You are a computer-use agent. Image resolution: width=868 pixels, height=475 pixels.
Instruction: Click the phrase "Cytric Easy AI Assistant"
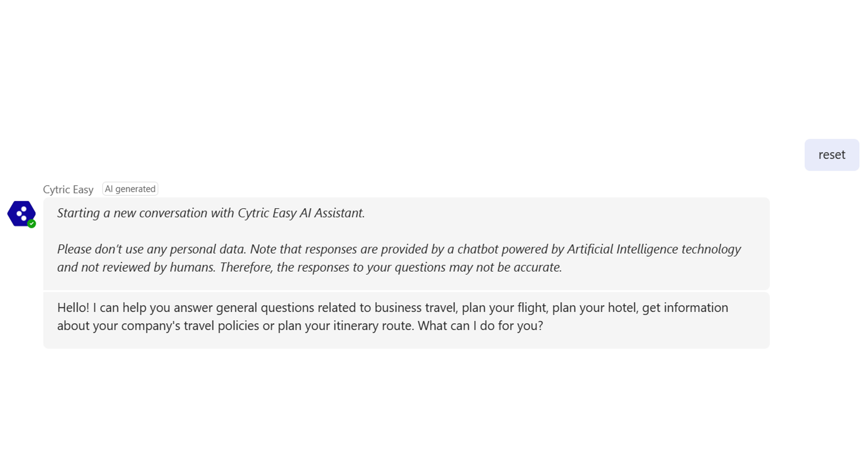pyautogui.click(x=300, y=213)
